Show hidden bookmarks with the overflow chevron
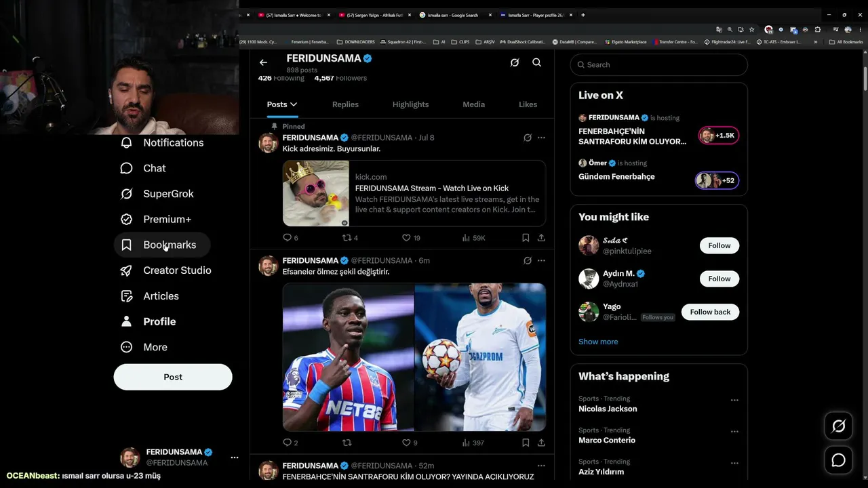Screen dimensions: 868x488 point(816,42)
